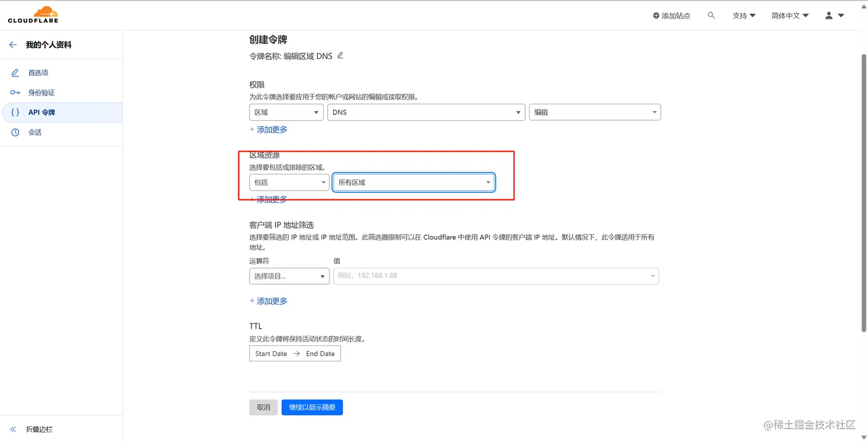Open the user account menu icon
Viewport: 868px width, 443px height.
(835, 16)
